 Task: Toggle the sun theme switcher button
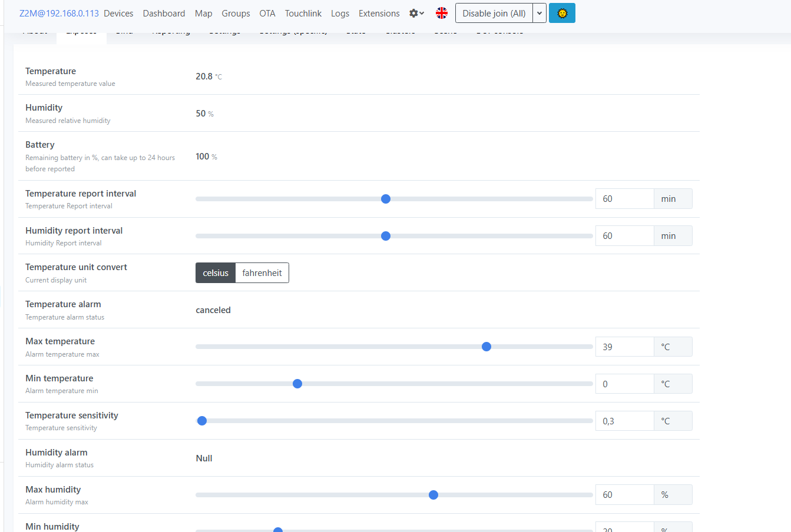pyautogui.click(x=562, y=13)
